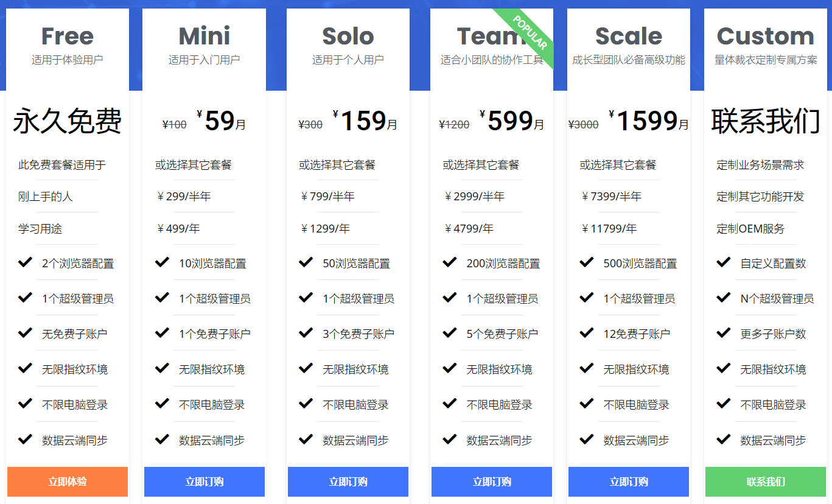The height and width of the screenshot is (504, 832).
Task: Click checkmark beside 数据云端同步 in Free plan
Action: tap(25, 439)
